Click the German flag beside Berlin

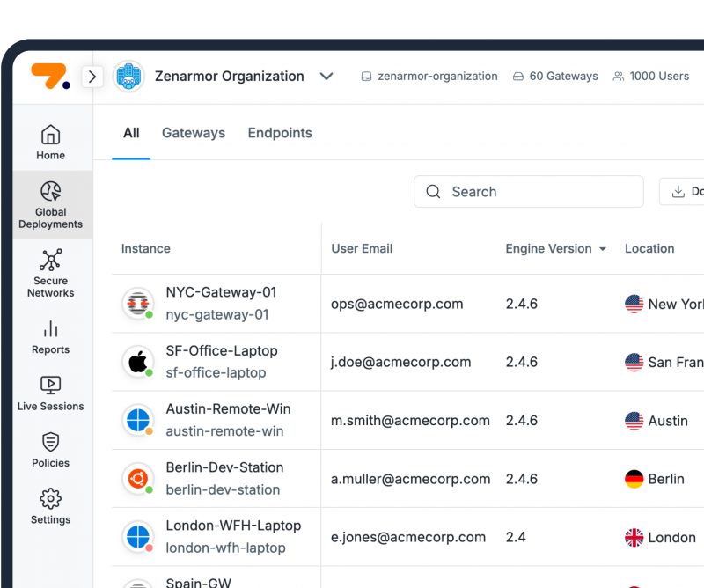click(x=634, y=479)
